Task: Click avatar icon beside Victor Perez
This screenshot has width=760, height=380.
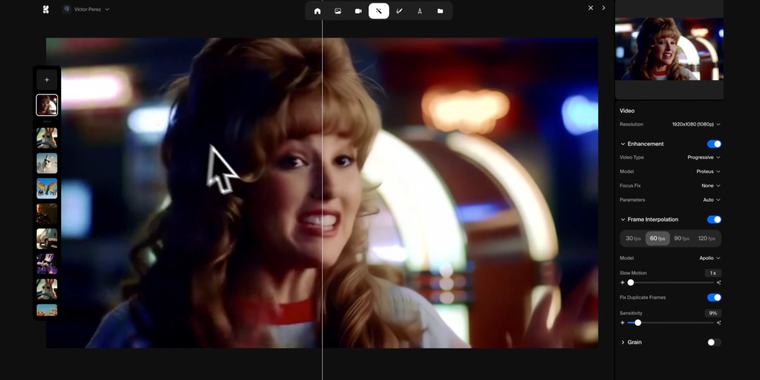Action: point(67,9)
